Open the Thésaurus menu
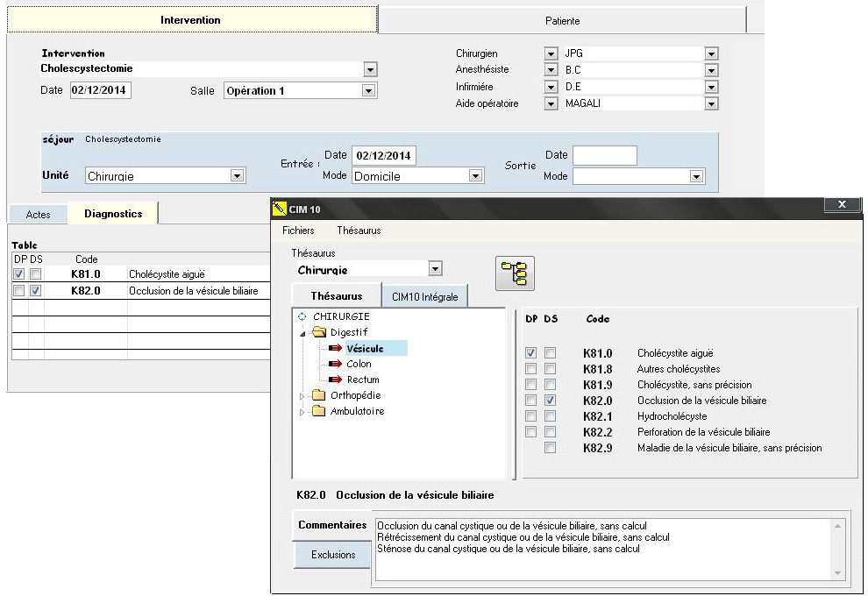 click(359, 231)
